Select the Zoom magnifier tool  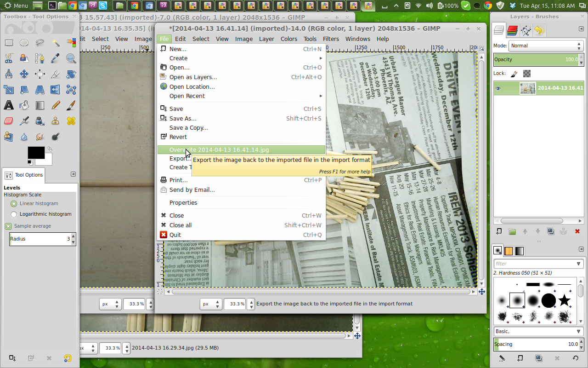(x=71, y=58)
